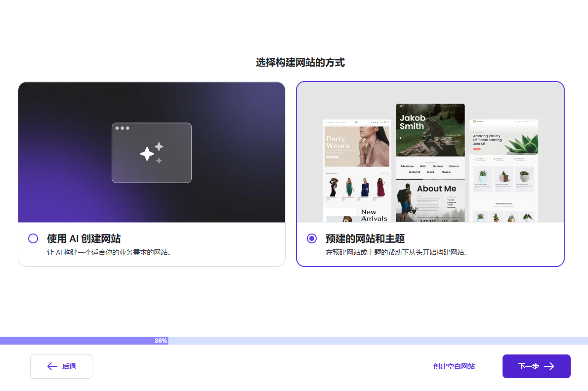Viewport: 588px width, 391px height.
Task: Select the 使用 AI 创建网站 radio button
Action: pos(33,238)
